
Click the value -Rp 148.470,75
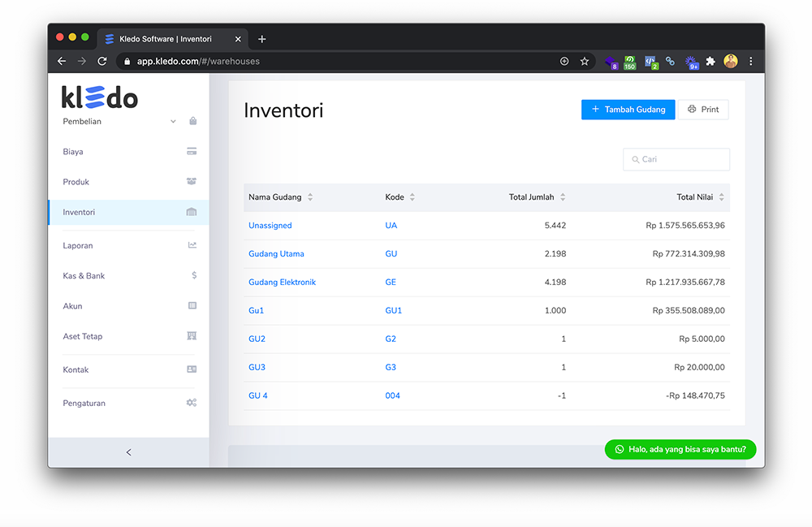(x=695, y=396)
